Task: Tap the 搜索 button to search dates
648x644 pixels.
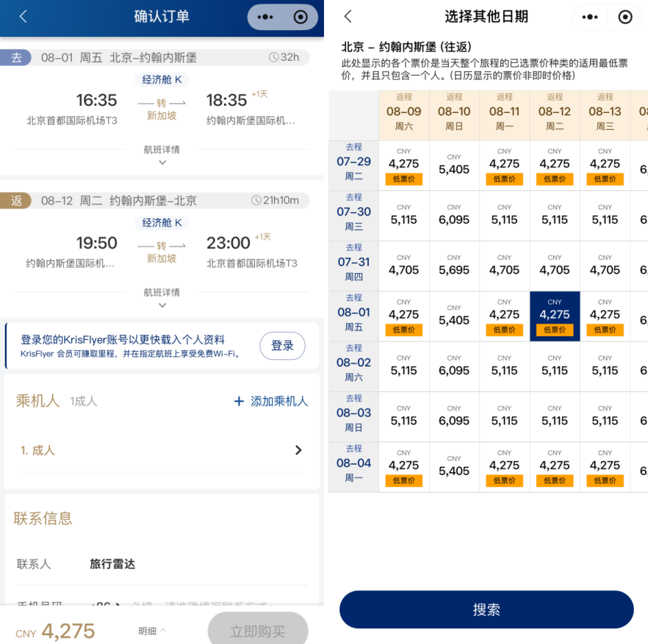Action: tap(486, 609)
